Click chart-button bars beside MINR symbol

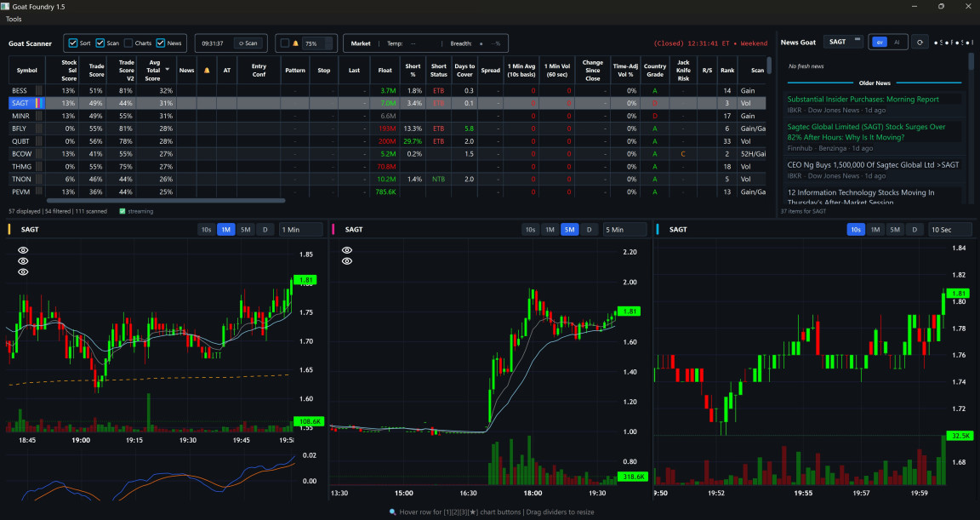[39, 116]
